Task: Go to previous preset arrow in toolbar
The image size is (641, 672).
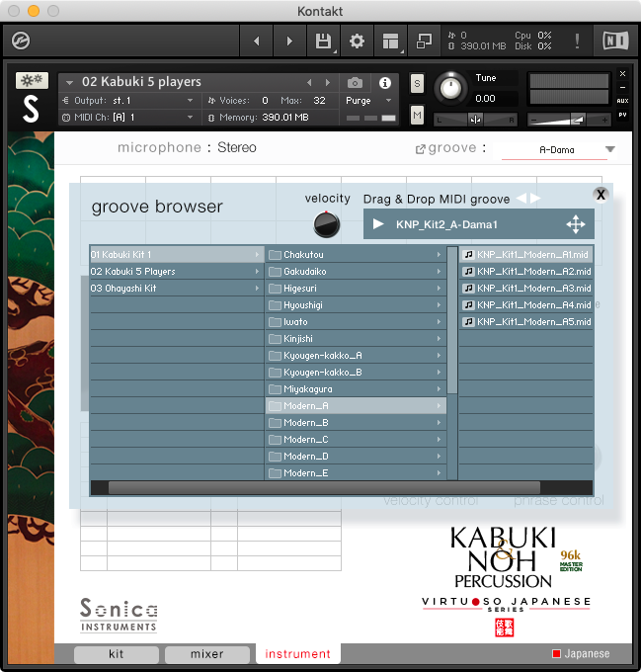Action: [257, 42]
